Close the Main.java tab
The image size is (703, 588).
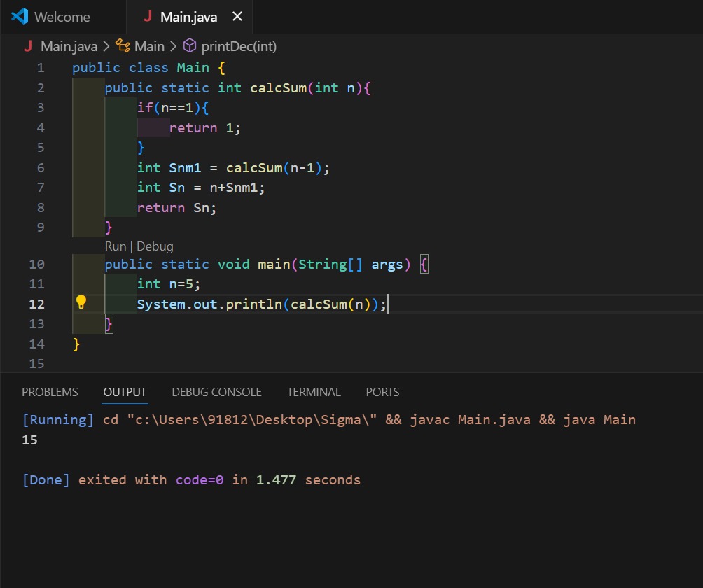[x=237, y=17]
